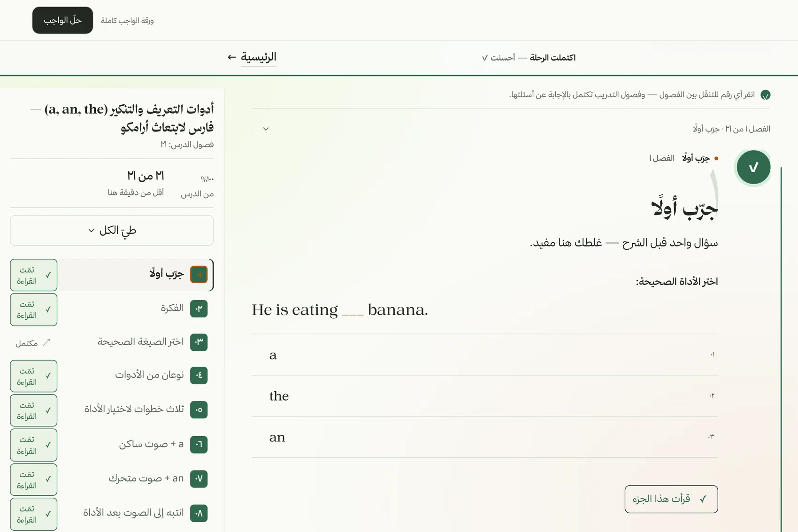Toggle read status for an + صوت متحرك
Screen dimensions: 798x532
click(34, 479)
